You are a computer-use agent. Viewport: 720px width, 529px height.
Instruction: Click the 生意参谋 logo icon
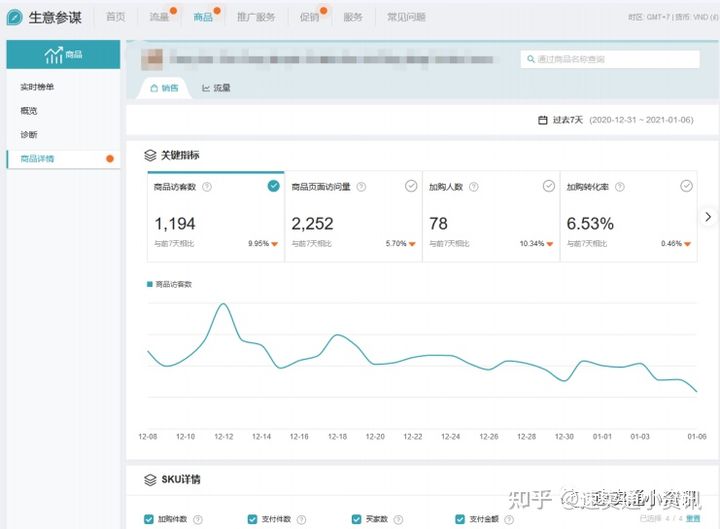(x=14, y=17)
